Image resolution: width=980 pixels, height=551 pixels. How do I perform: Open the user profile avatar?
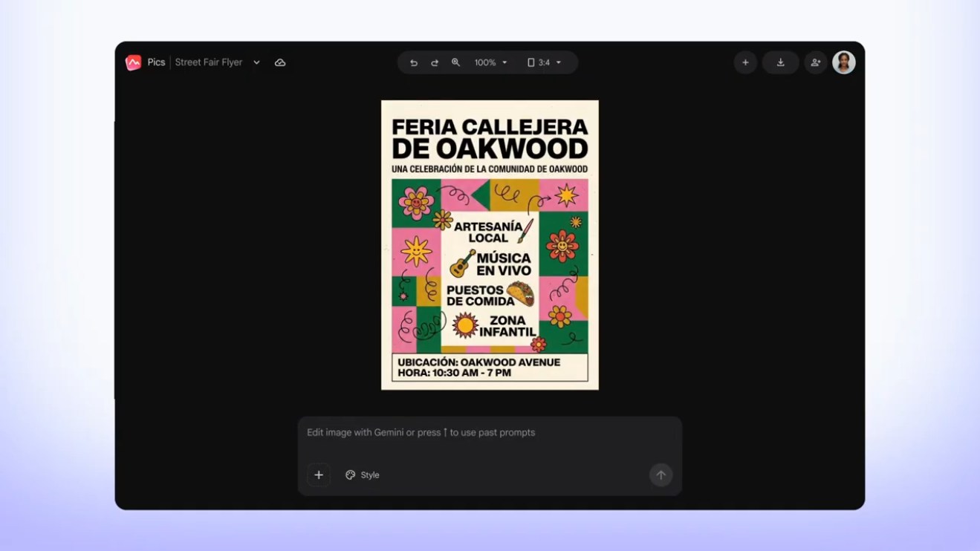point(844,62)
